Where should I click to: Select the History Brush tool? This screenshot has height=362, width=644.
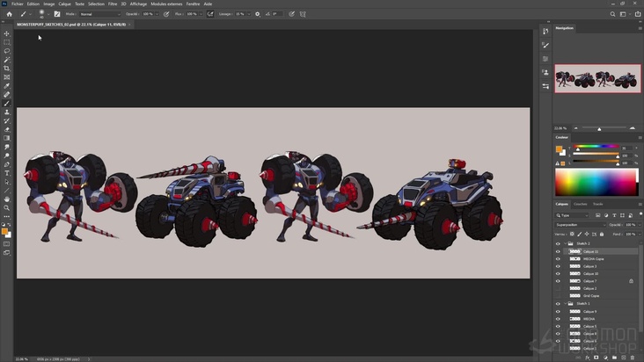click(x=6, y=121)
